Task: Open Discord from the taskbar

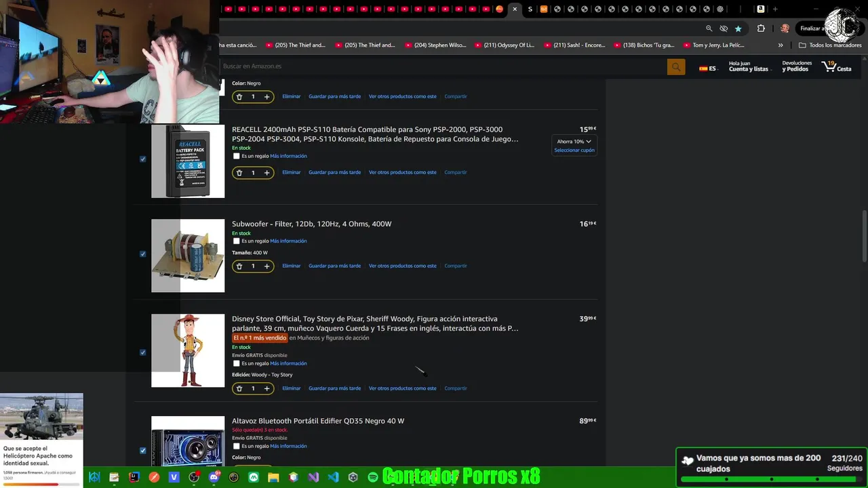Action: click(214, 477)
